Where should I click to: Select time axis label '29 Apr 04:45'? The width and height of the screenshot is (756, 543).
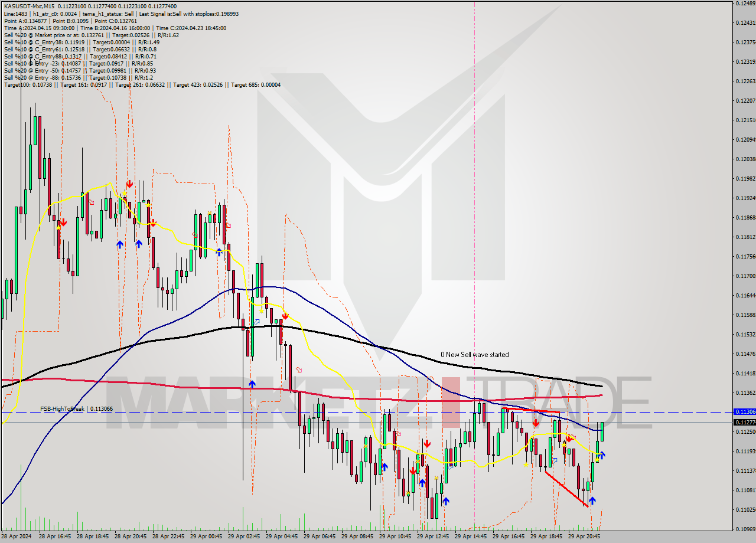(281, 537)
